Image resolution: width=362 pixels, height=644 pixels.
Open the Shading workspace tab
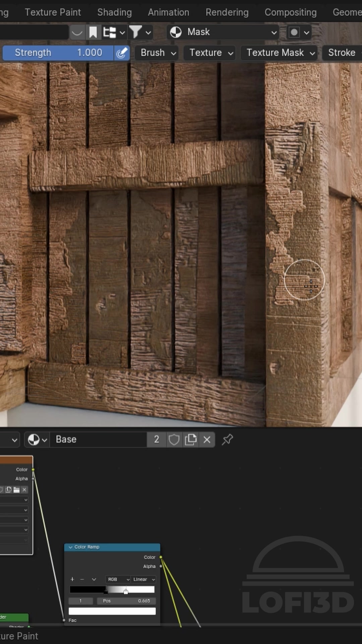coord(114,12)
